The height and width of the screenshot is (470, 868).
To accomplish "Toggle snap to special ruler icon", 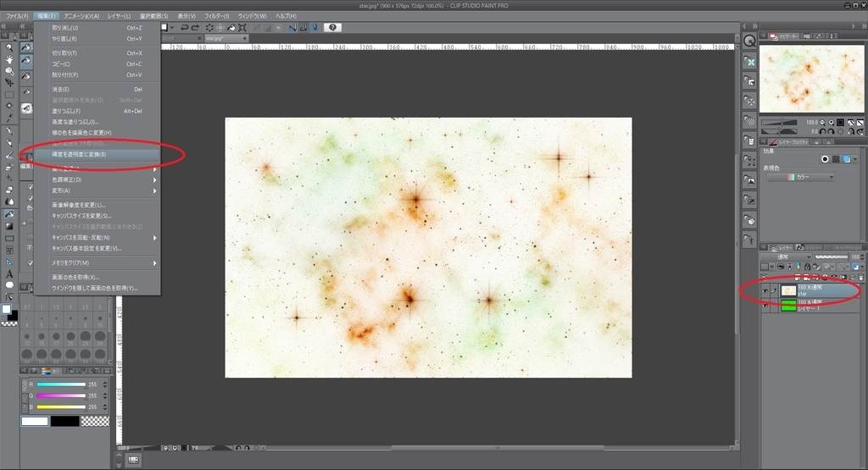I will click(x=303, y=27).
